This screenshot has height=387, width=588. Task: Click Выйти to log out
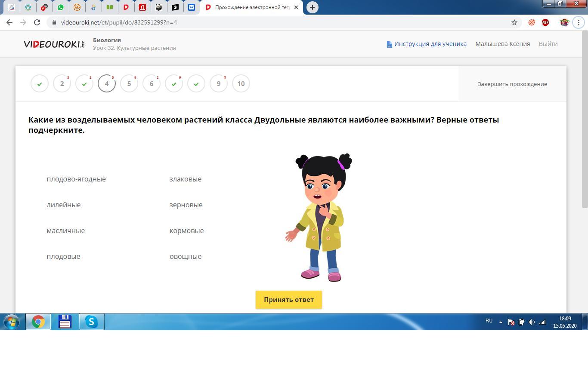[x=548, y=44]
